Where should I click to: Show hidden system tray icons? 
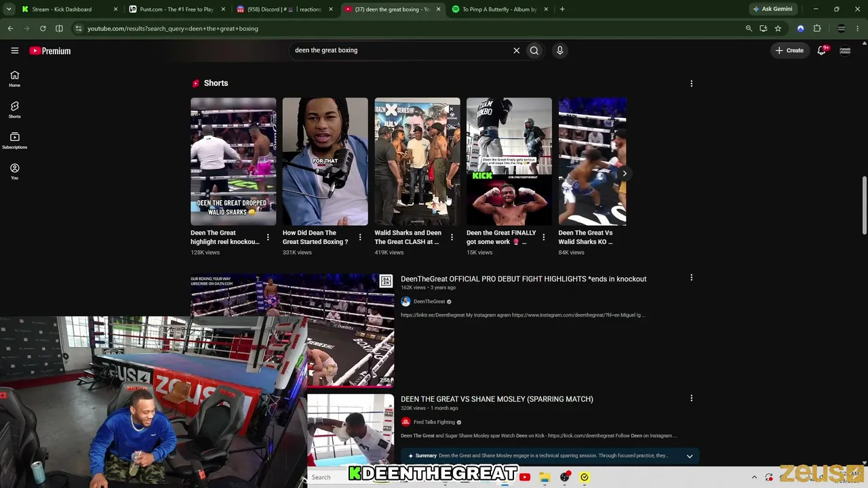[x=754, y=477]
